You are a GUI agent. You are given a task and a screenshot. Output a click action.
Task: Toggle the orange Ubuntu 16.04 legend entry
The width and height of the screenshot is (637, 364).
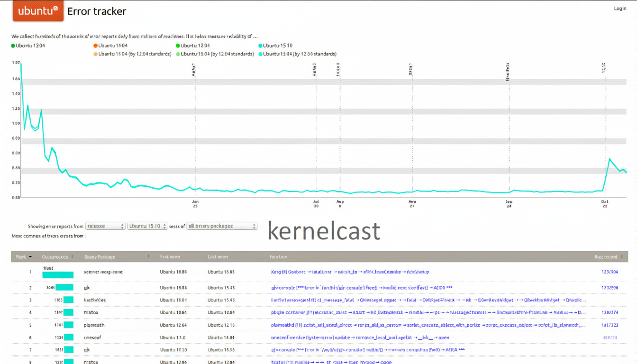110,45
